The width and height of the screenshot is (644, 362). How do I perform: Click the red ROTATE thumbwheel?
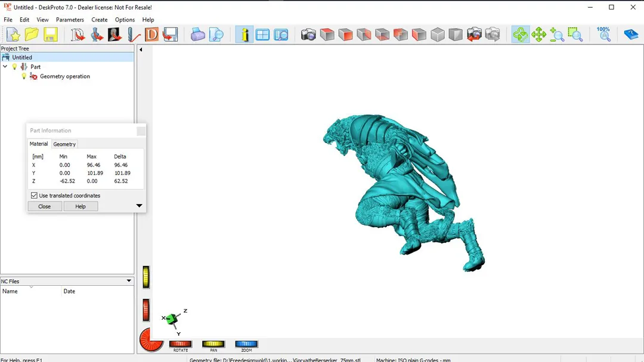pos(180,344)
